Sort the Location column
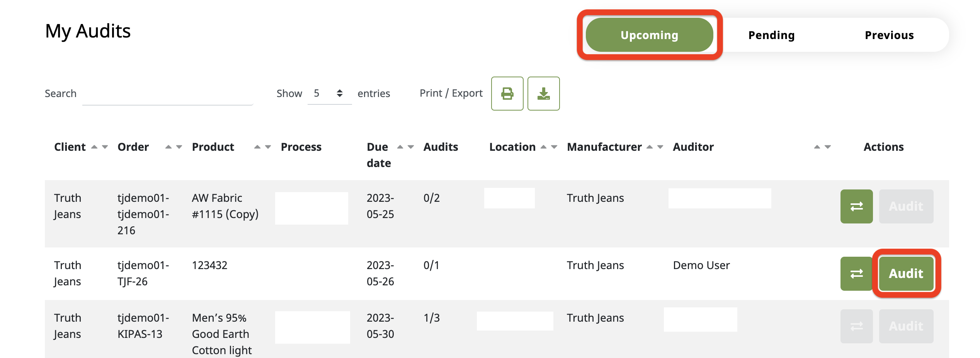 point(549,147)
